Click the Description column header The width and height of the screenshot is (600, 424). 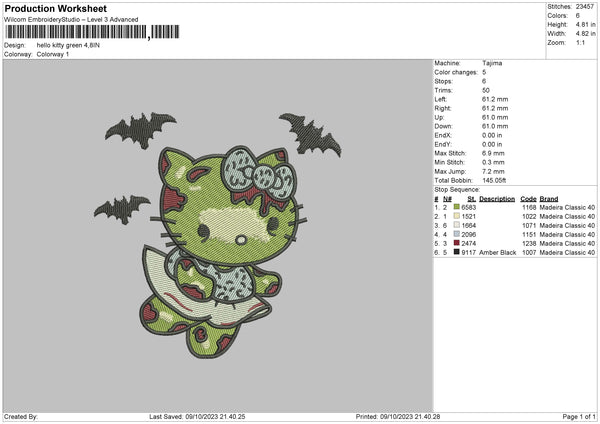[497, 199]
